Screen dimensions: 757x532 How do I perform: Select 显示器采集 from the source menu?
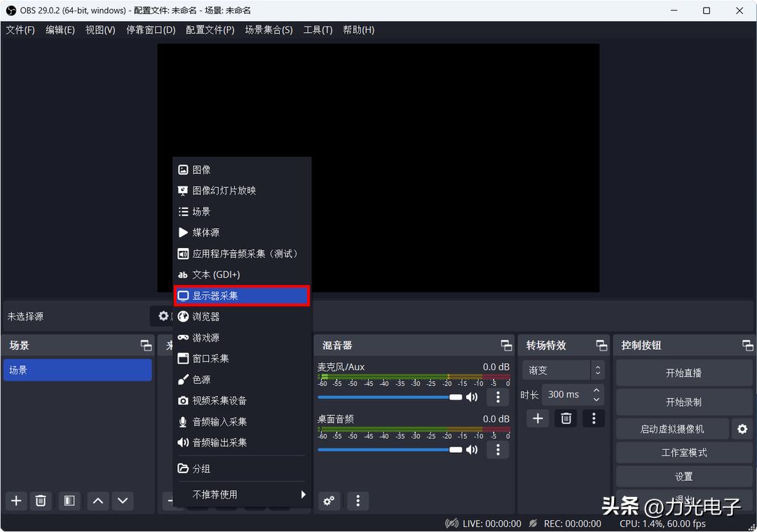coord(217,295)
